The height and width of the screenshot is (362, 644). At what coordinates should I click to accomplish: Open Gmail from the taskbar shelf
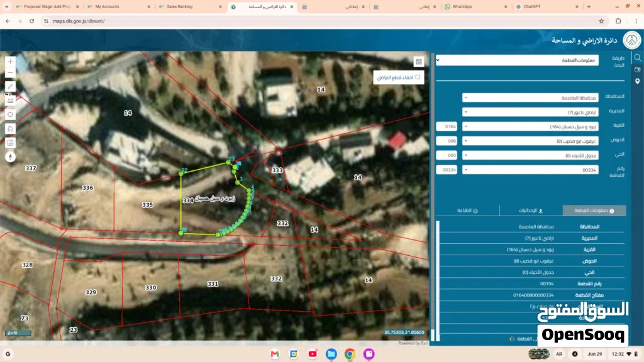[275, 354]
